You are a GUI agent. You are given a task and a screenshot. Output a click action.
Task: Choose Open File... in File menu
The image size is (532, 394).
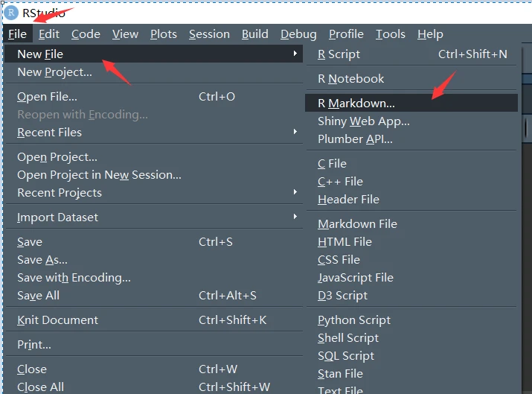[47, 97]
